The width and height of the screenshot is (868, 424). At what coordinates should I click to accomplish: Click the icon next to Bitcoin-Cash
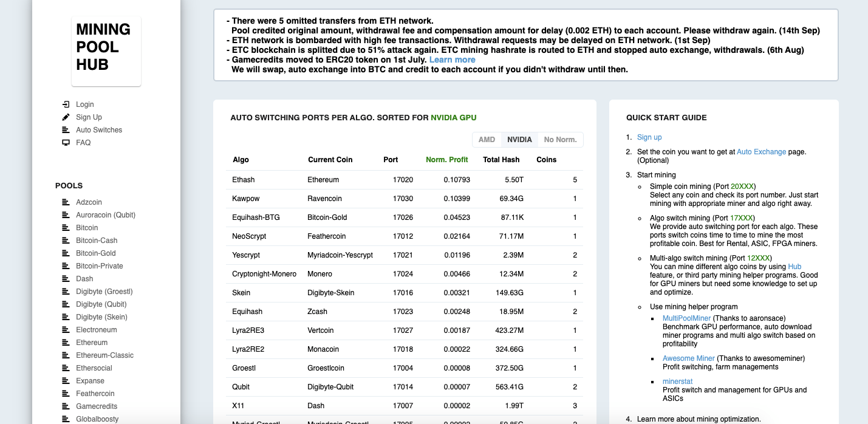(x=66, y=241)
